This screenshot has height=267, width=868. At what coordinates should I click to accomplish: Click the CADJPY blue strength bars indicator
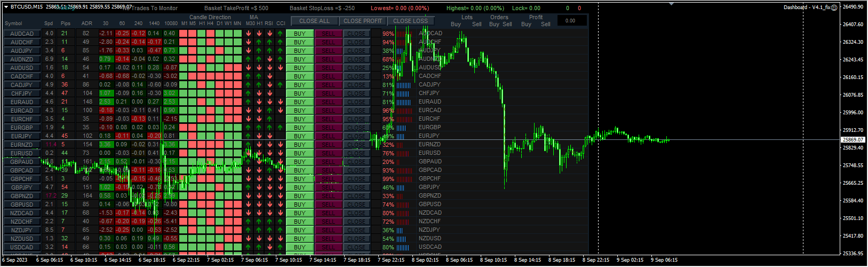tap(403, 85)
